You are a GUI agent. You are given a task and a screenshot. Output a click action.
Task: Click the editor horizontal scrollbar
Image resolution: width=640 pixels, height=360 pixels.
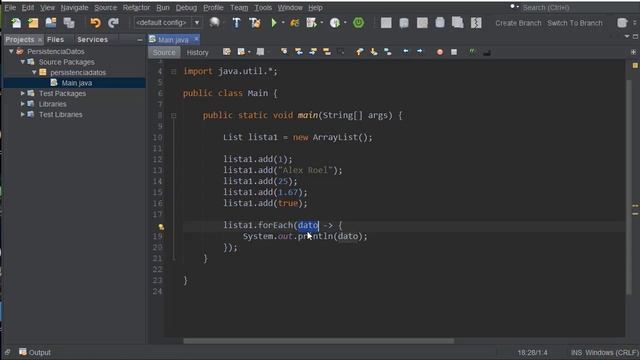[318, 341]
